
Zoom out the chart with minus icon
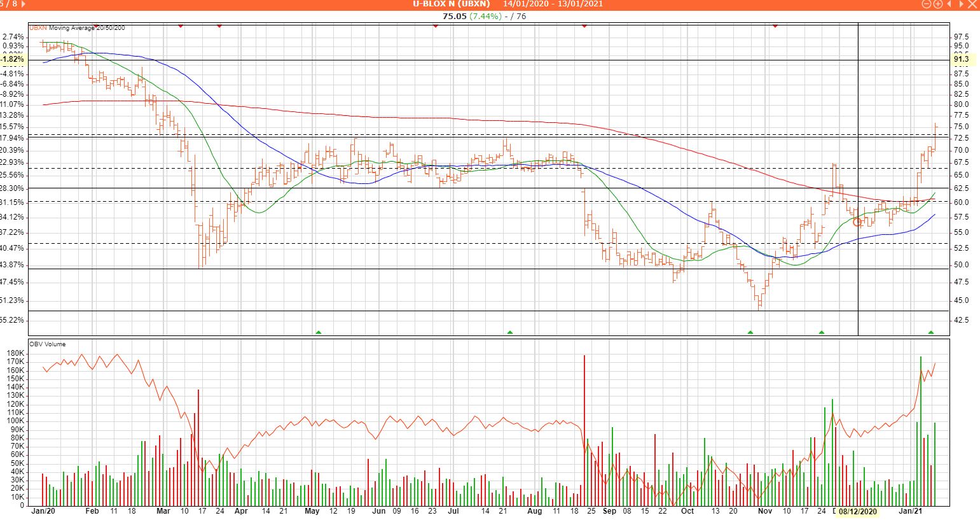point(927,4)
